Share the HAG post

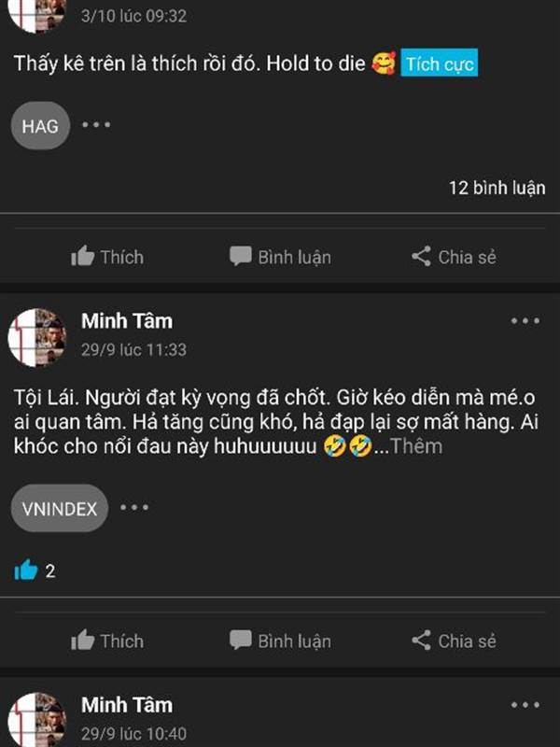[454, 257]
